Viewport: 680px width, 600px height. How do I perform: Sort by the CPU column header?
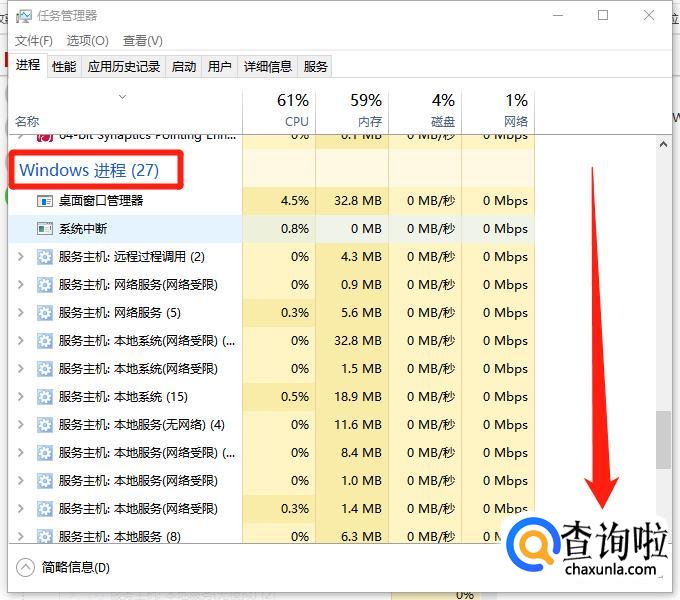point(279,111)
